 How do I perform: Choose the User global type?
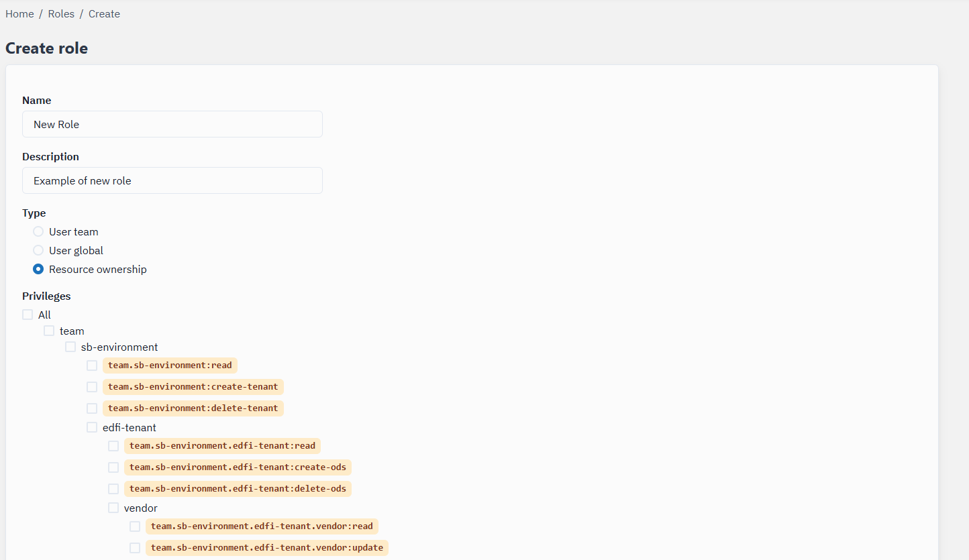pyautogui.click(x=38, y=250)
